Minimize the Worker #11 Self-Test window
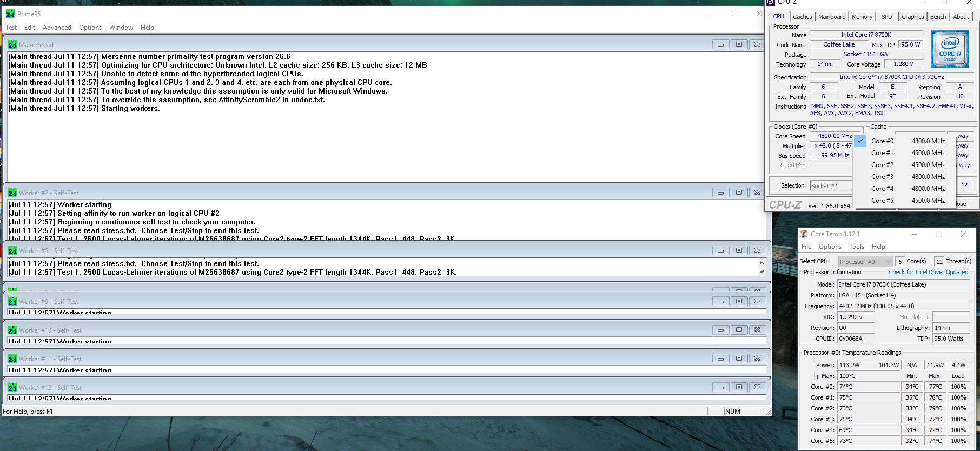The height and width of the screenshot is (451, 980). [x=720, y=359]
